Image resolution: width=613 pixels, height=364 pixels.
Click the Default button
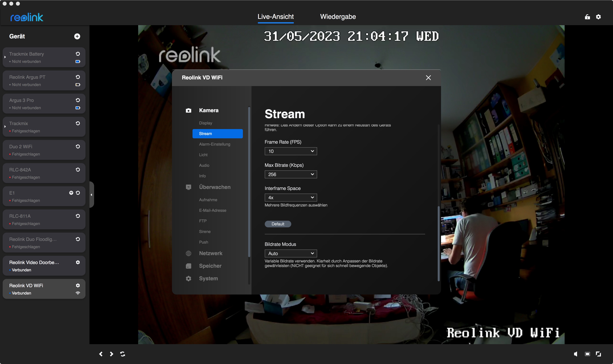coord(278,224)
